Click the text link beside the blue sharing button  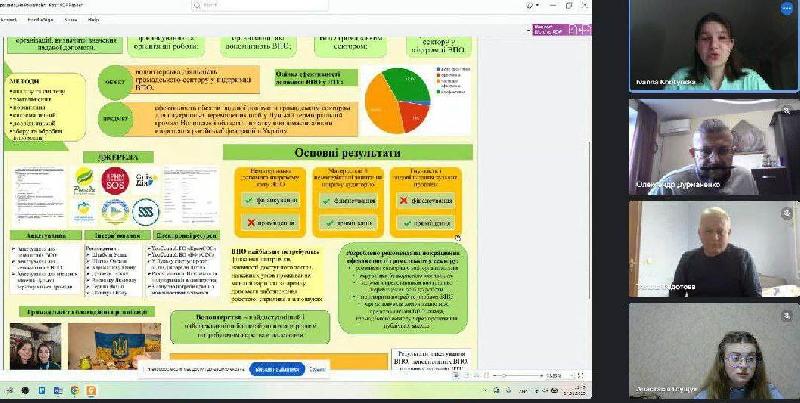coord(317,369)
